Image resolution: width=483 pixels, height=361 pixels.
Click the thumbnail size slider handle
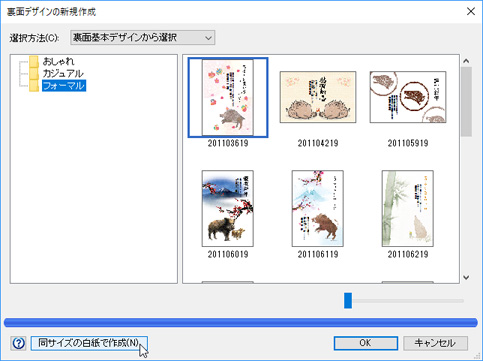click(x=348, y=301)
